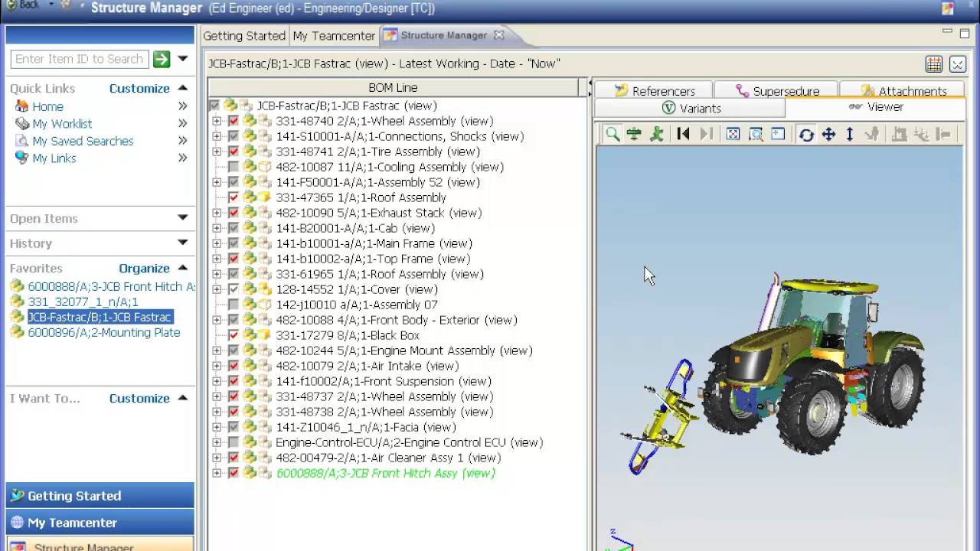Select the Facia 141-Z10046 tree row
This screenshot has width=980, height=551.
pyautogui.click(x=365, y=427)
